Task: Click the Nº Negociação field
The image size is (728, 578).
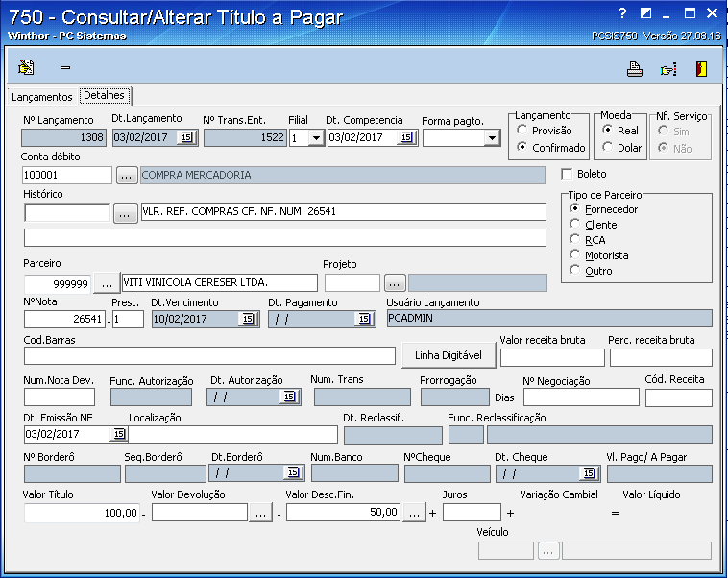Action: [581, 397]
